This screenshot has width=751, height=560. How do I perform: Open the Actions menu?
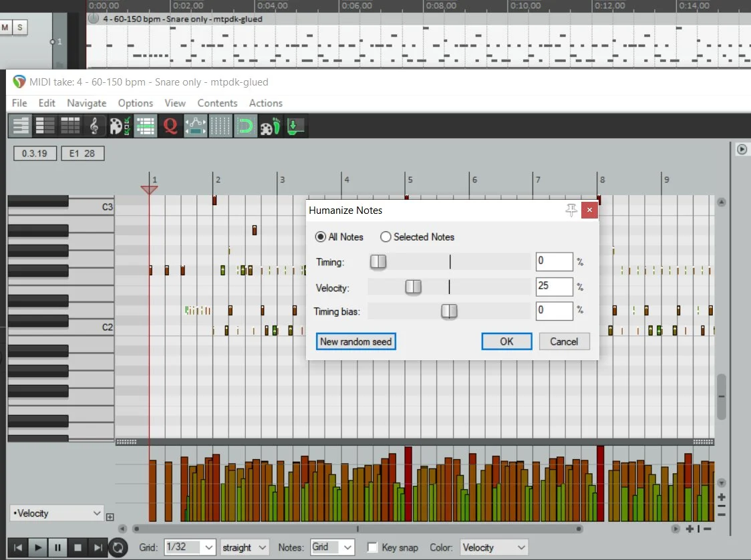pyautogui.click(x=266, y=103)
